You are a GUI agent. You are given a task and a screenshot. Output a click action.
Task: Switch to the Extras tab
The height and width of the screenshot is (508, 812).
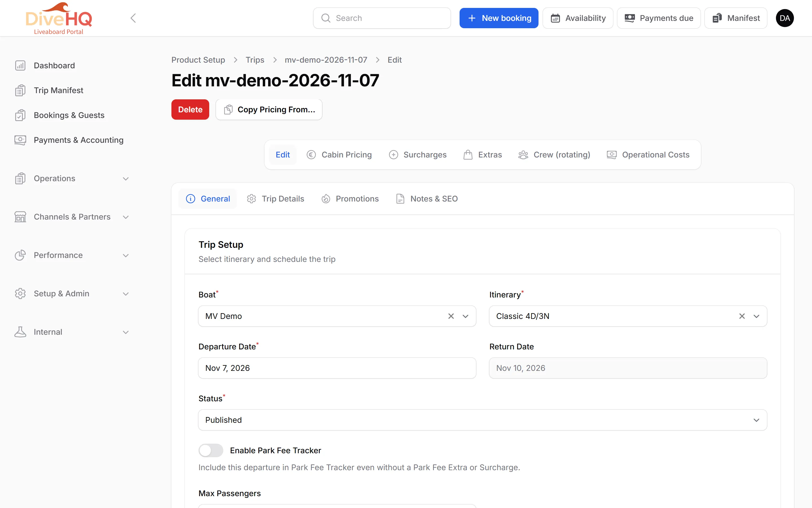pyautogui.click(x=482, y=155)
